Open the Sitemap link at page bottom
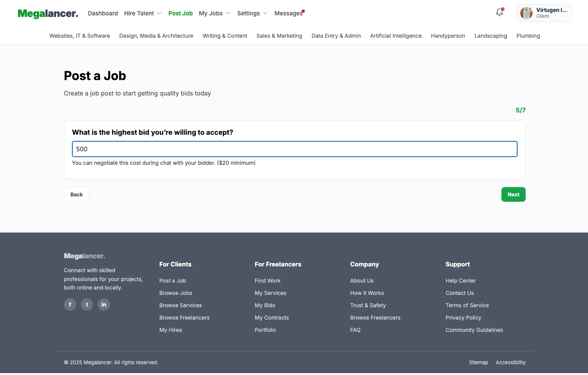 (x=478, y=362)
